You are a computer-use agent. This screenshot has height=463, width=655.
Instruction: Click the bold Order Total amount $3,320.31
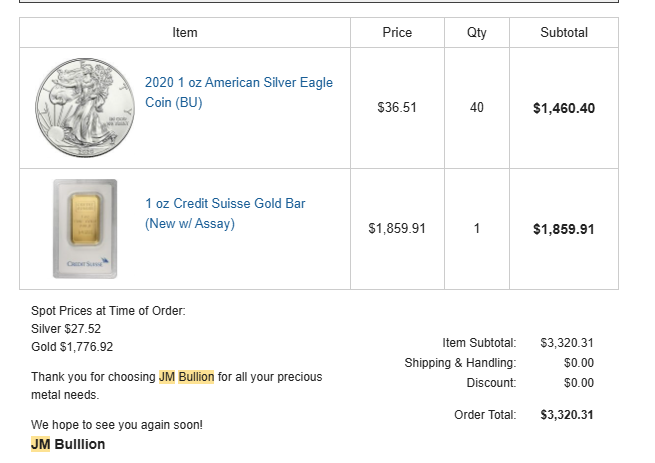pyautogui.click(x=567, y=415)
